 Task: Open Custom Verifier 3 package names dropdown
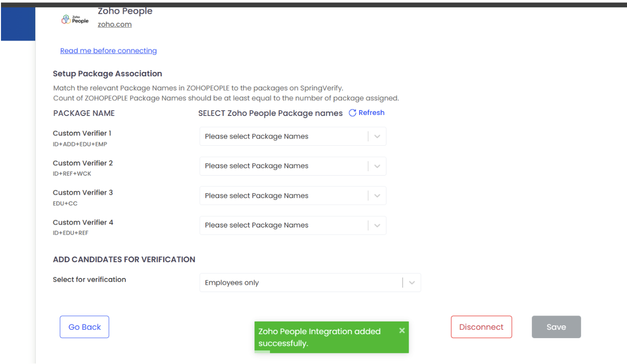[x=283, y=196]
